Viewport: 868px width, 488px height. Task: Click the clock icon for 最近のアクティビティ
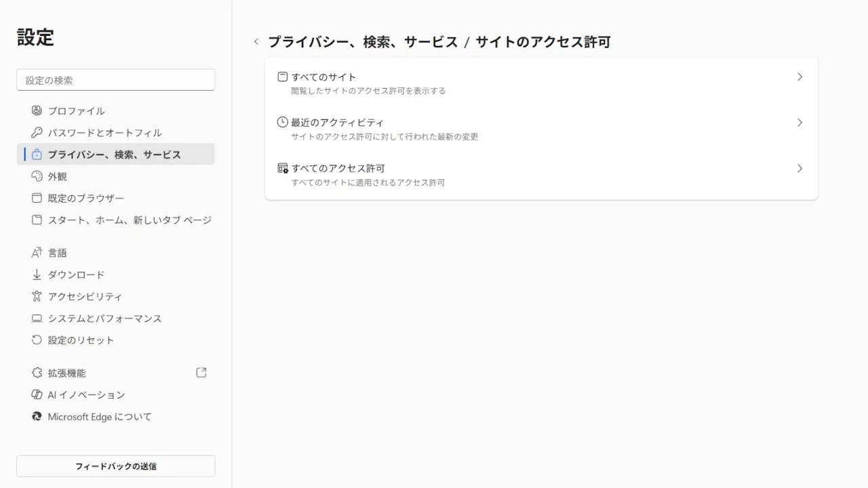(283, 123)
